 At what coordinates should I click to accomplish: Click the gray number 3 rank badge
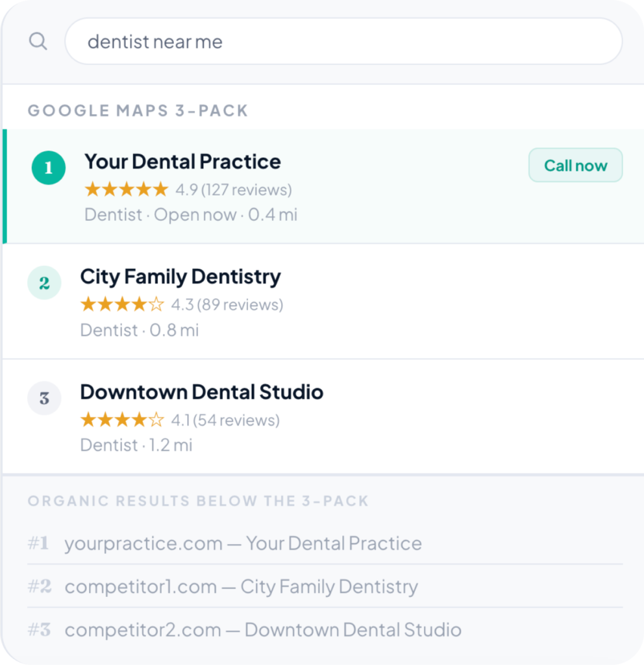tap(44, 398)
